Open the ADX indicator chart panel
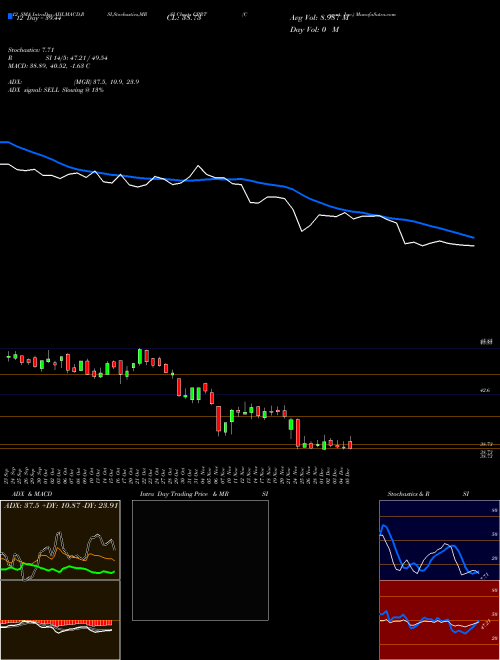This screenshot has width=500, height=660. coord(60,540)
